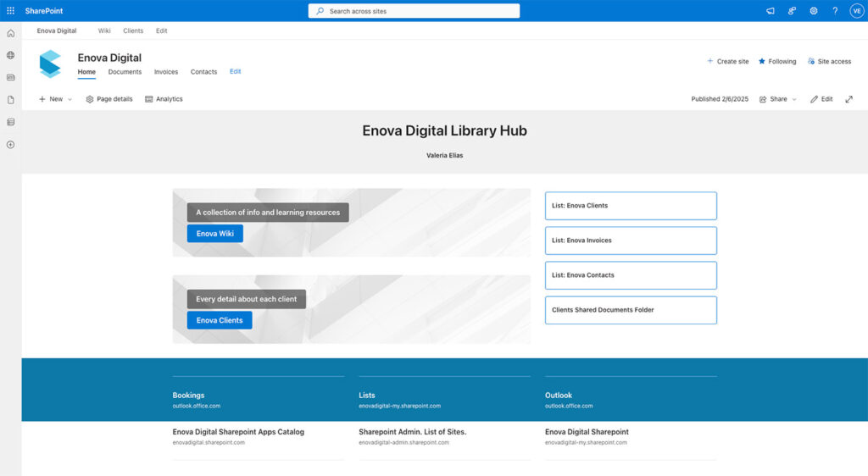This screenshot has height=476, width=868.
Task: Click the SharePoint brand title
Action: point(44,10)
